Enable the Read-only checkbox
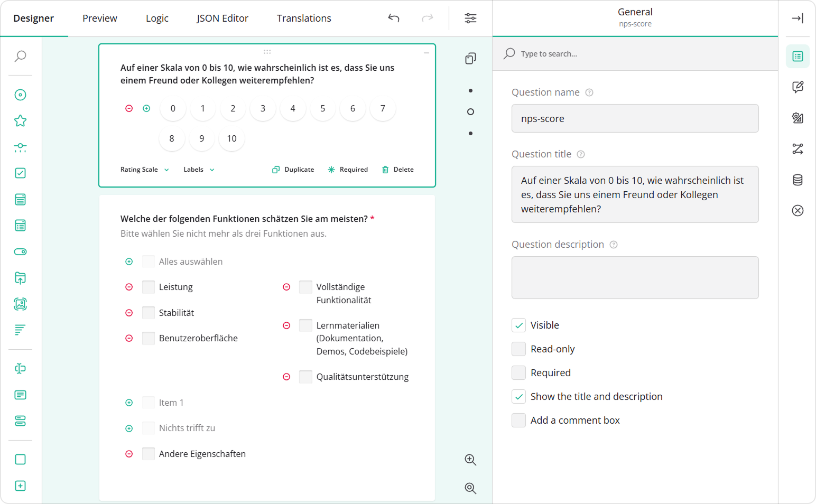Screen dimensions: 816x504 coord(518,349)
